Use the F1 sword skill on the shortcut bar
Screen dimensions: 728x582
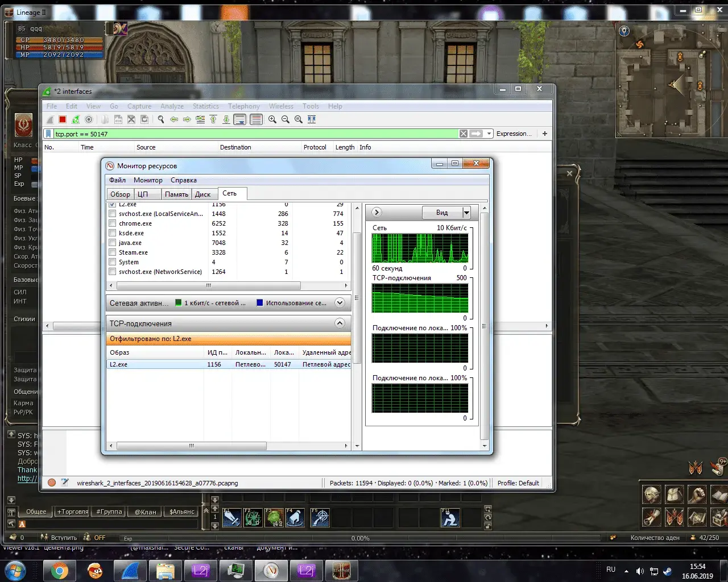[x=231, y=518]
